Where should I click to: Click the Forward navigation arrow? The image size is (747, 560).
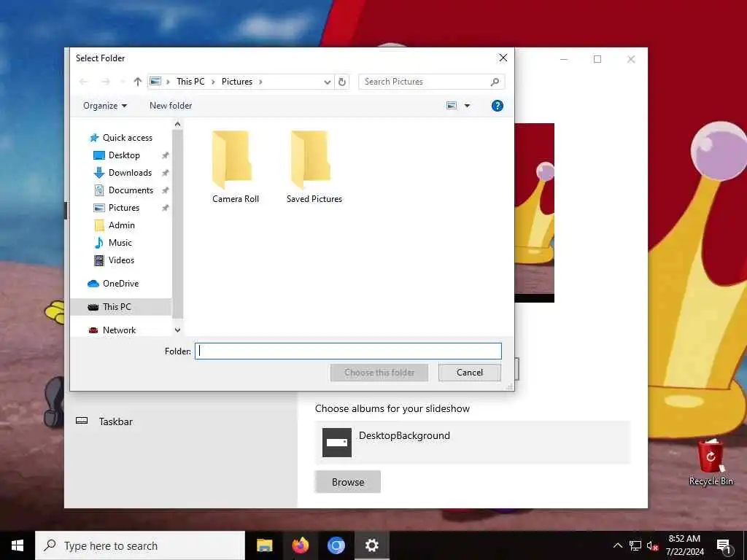106,82
